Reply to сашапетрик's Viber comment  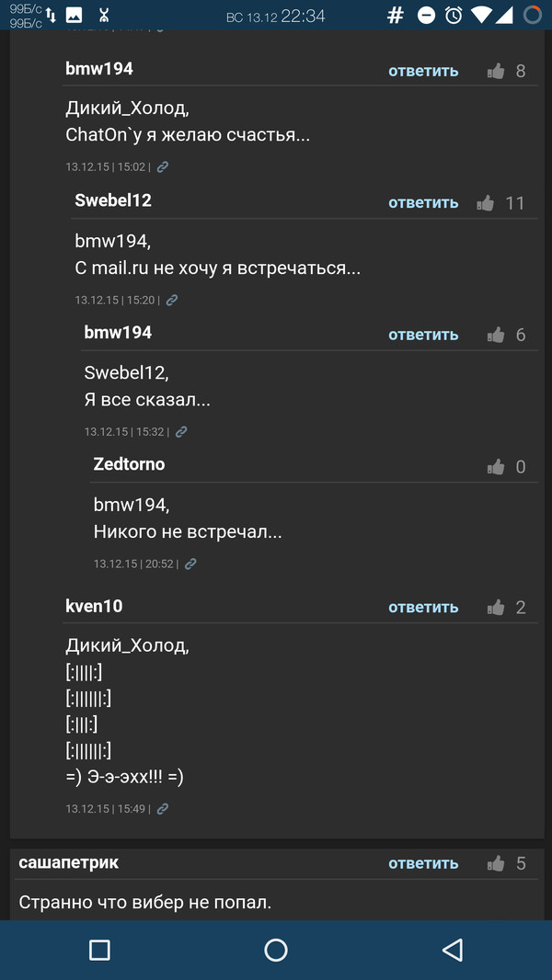[x=423, y=863]
